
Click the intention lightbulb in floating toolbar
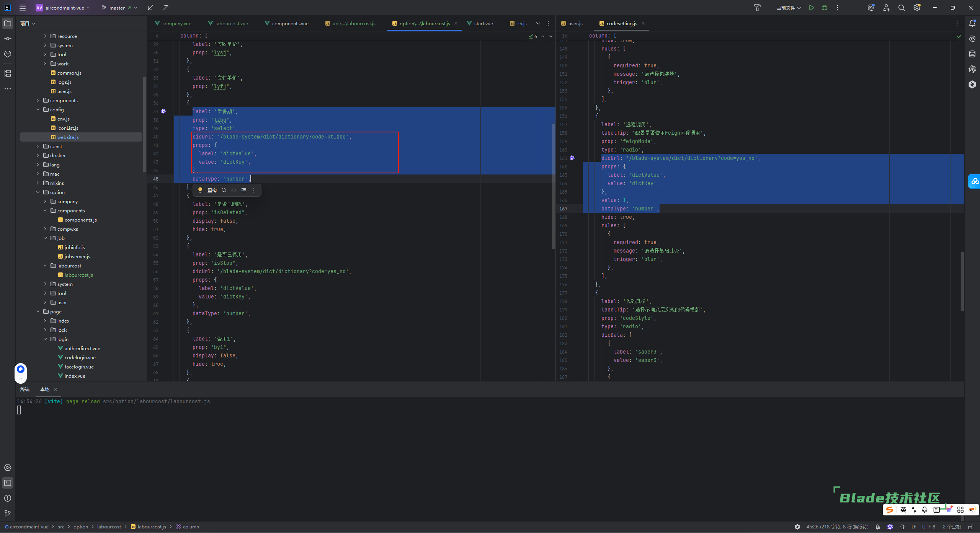[x=200, y=190]
